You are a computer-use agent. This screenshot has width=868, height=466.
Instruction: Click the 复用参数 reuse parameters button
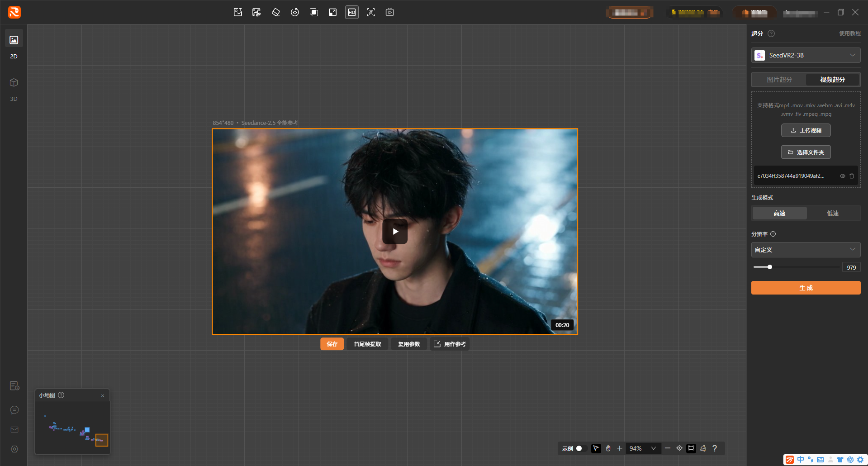(409, 344)
